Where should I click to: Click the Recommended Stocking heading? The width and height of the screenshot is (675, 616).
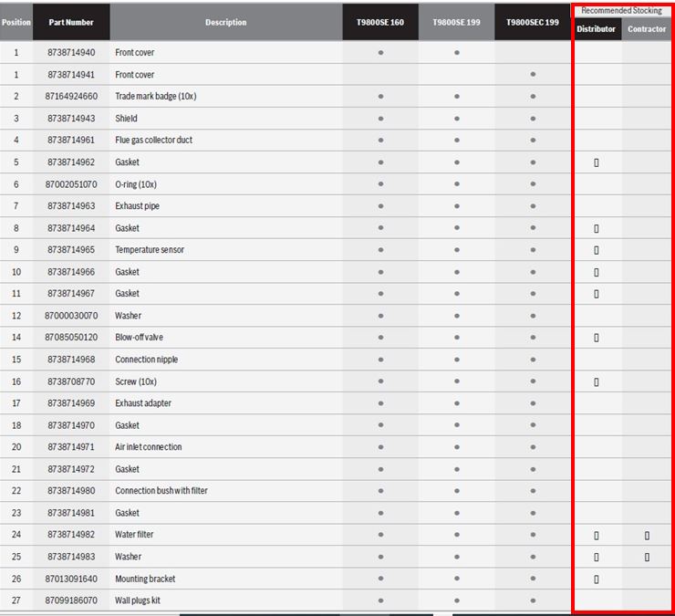[x=621, y=10]
